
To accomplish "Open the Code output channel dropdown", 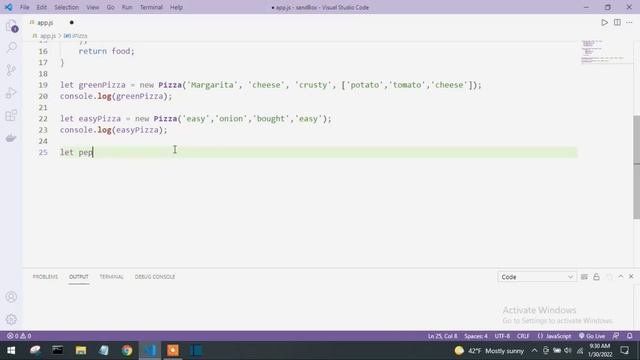I will [x=537, y=277].
